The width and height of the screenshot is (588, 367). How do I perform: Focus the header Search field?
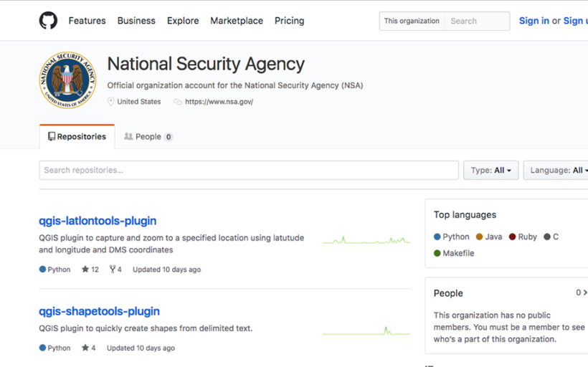[x=477, y=21]
